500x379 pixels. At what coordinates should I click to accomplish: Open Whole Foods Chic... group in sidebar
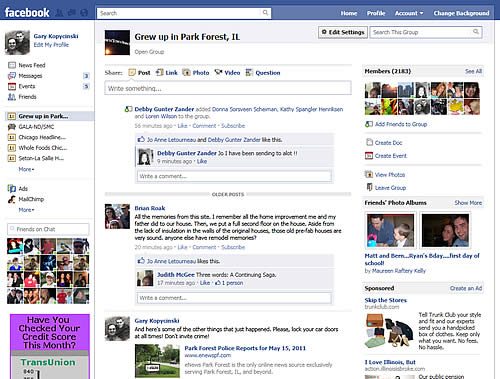pyautogui.click(x=43, y=148)
